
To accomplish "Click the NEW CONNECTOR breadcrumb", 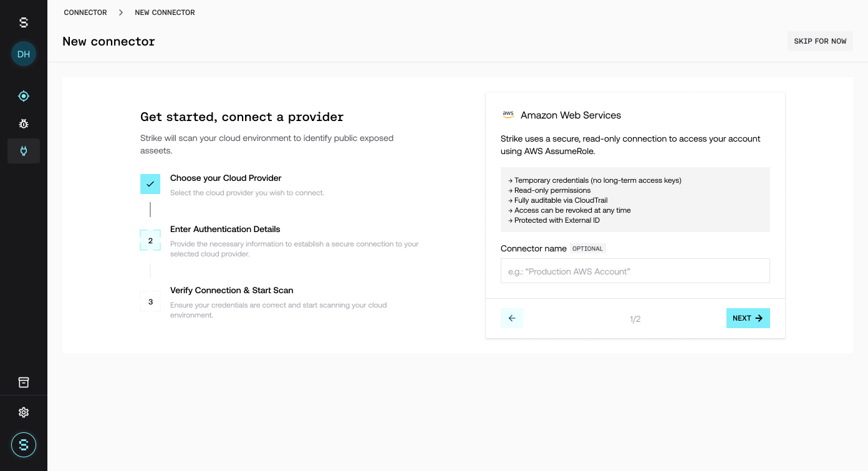I will (165, 12).
